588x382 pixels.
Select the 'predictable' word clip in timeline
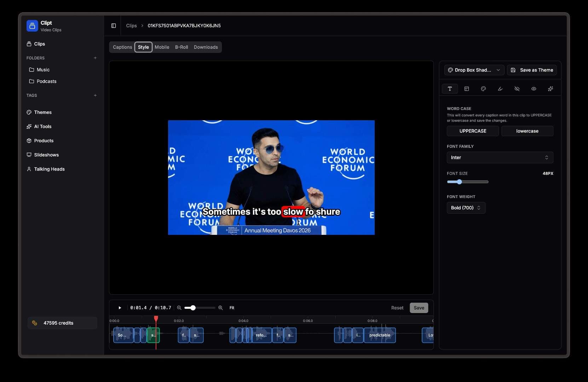tap(380, 335)
